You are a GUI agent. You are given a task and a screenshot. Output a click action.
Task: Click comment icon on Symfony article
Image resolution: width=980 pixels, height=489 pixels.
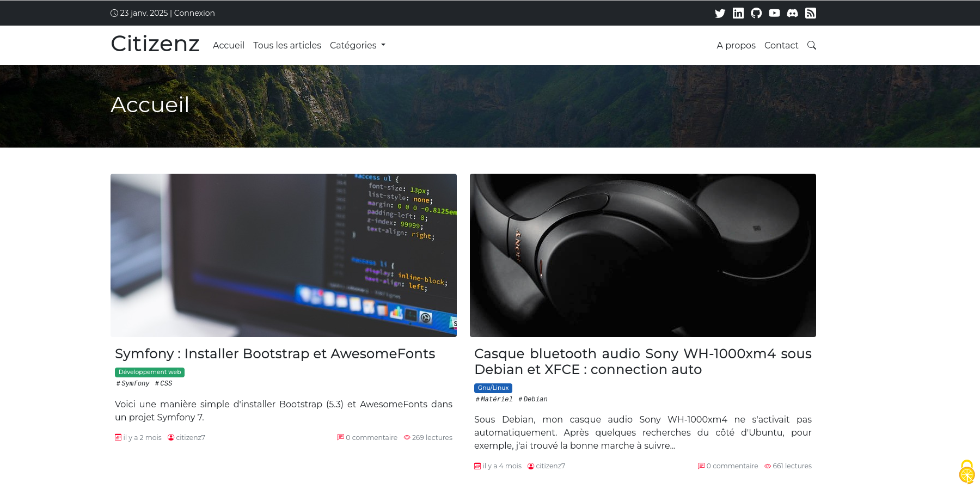tap(340, 437)
